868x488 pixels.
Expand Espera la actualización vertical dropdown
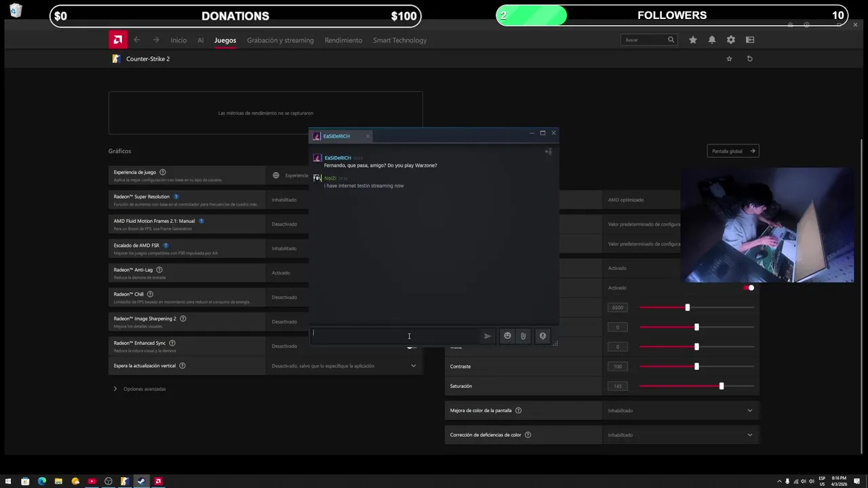414,366
